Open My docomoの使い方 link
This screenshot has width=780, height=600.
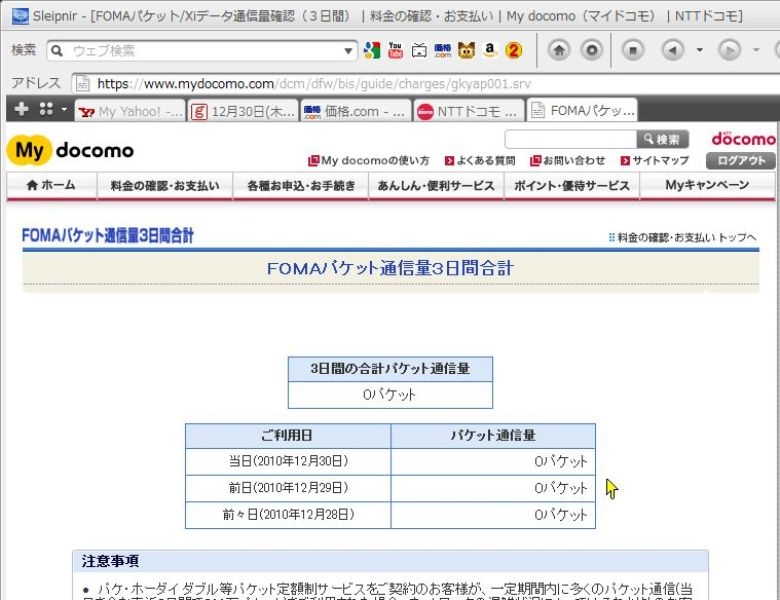[369, 161]
